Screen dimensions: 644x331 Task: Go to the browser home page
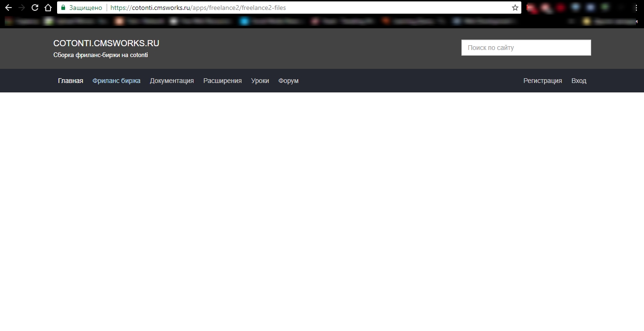tap(48, 8)
